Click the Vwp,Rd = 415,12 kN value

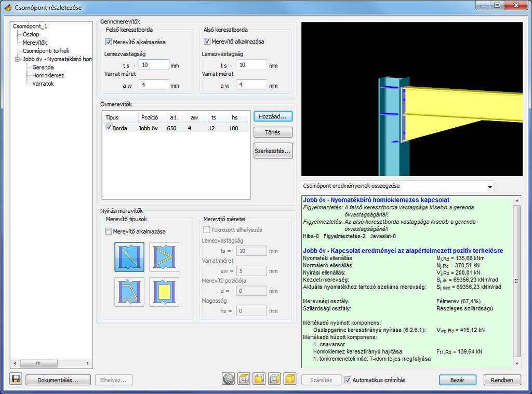[460, 330]
